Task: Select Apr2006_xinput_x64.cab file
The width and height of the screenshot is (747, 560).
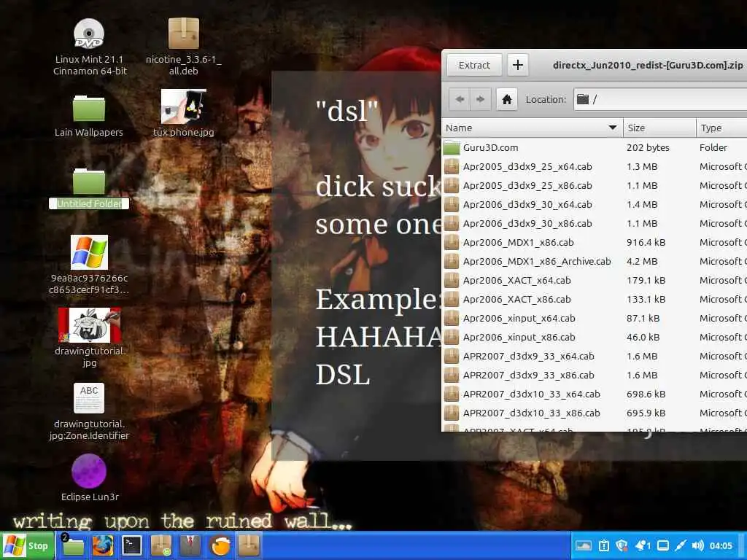Action: (595, 318)
